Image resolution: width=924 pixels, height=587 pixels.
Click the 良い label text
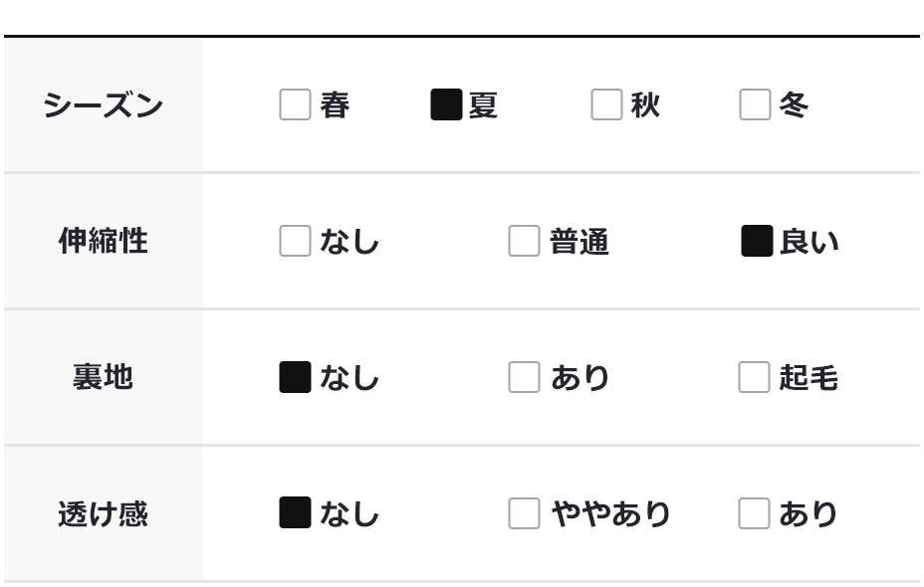pyautogui.click(x=809, y=241)
